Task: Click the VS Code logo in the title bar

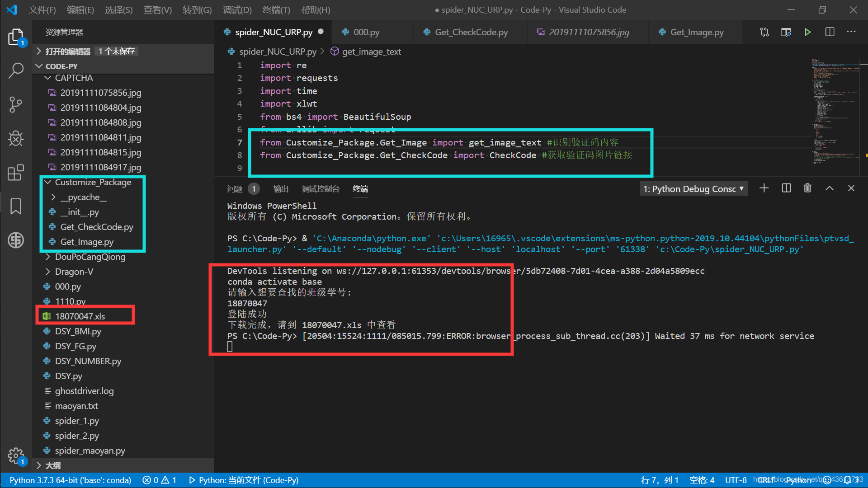Action: [12, 9]
